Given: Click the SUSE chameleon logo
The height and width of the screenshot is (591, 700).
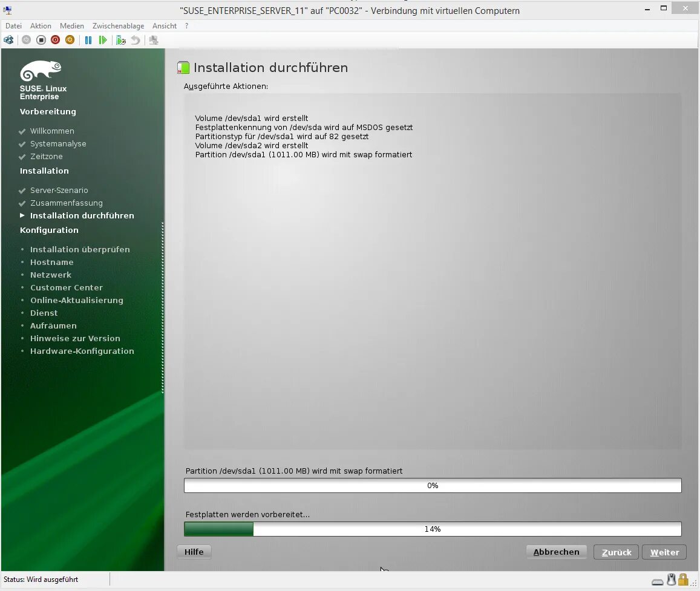Looking at the screenshot, I should coord(41,71).
